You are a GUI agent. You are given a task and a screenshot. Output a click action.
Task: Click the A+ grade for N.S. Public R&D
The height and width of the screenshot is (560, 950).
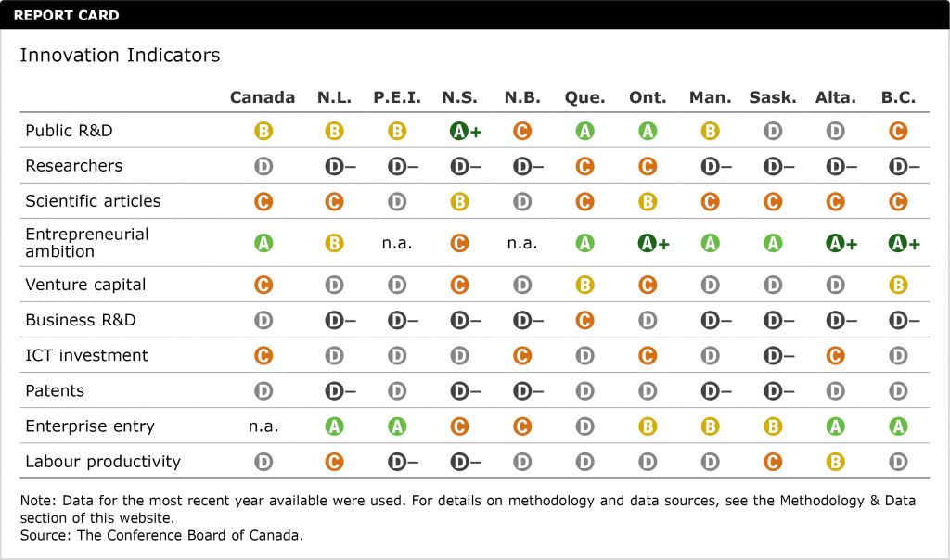click(460, 132)
